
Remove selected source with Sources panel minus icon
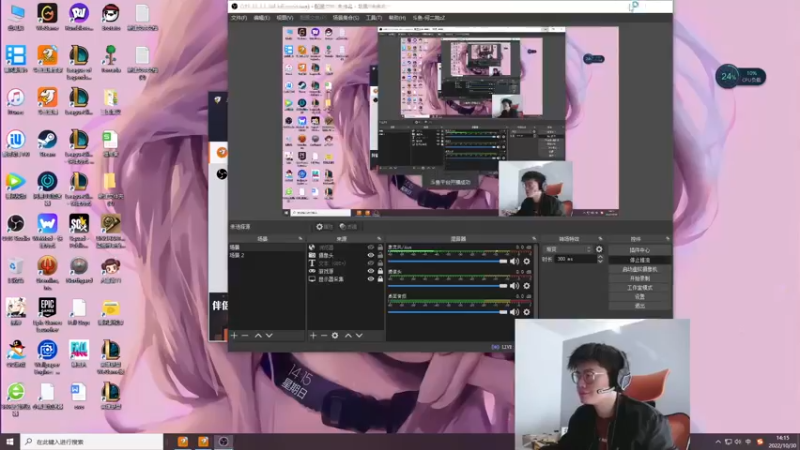pyautogui.click(x=324, y=335)
